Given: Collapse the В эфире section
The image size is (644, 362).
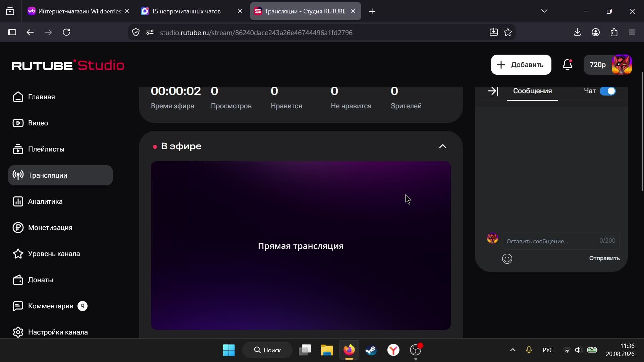Looking at the screenshot, I should click(443, 146).
